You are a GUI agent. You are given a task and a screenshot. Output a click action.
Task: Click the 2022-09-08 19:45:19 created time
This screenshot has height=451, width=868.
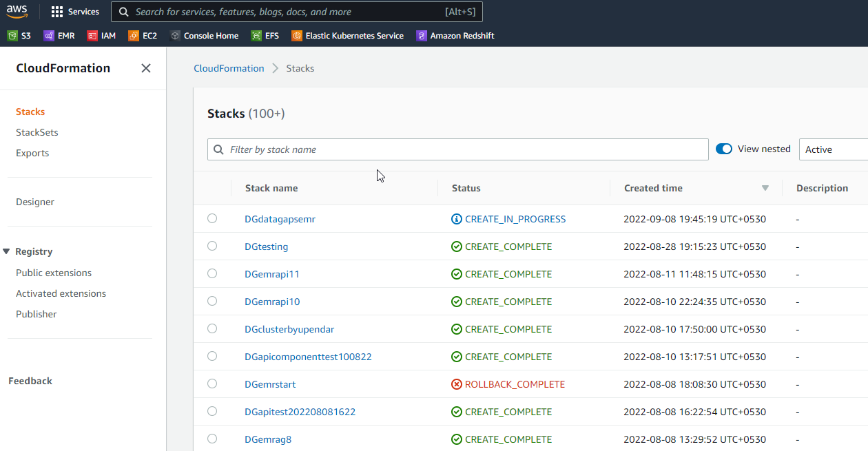[695, 219]
